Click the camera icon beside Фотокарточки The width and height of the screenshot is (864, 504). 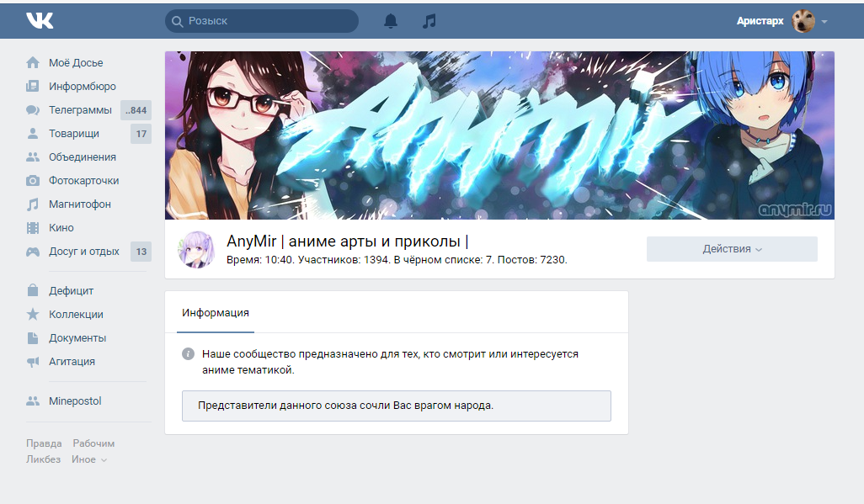pos(33,181)
